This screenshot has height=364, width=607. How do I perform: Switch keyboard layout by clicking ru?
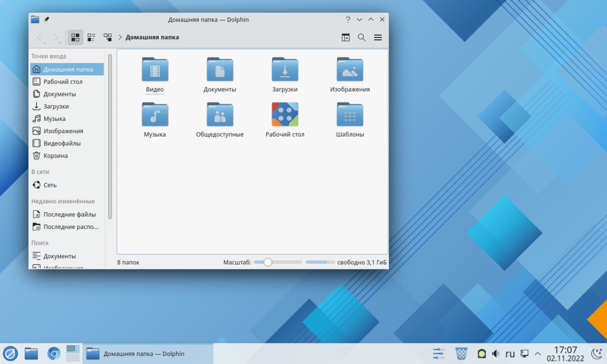point(510,353)
